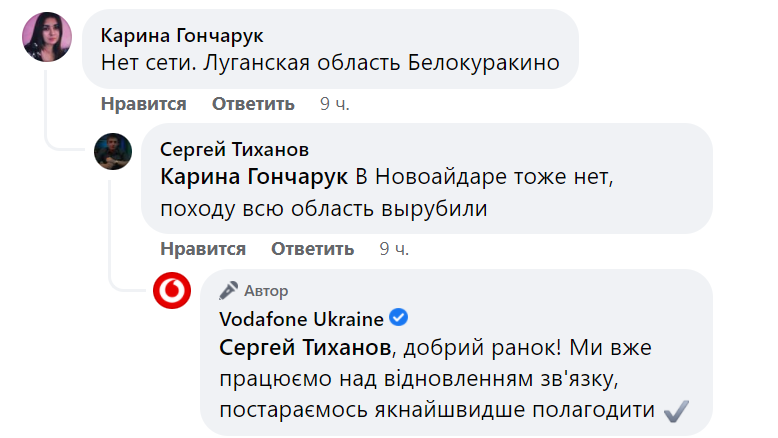
Task: Open Сергей Тиханов commenter name link
Action: [235, 149]
